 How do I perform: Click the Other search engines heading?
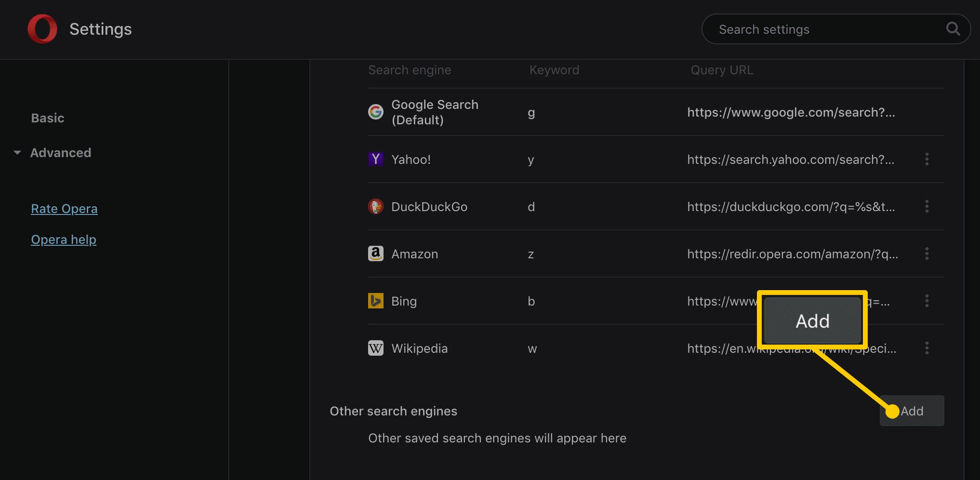click(393, 411)
